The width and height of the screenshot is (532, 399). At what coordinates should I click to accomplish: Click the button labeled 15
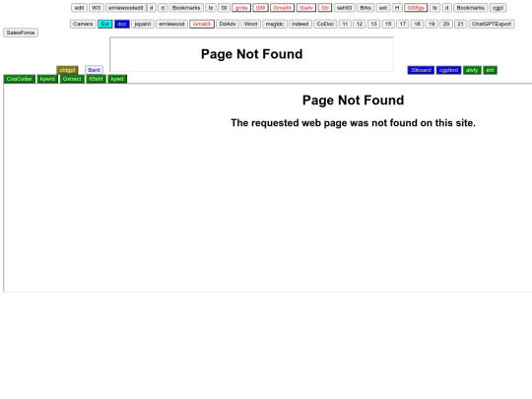(x=388, y=24)
